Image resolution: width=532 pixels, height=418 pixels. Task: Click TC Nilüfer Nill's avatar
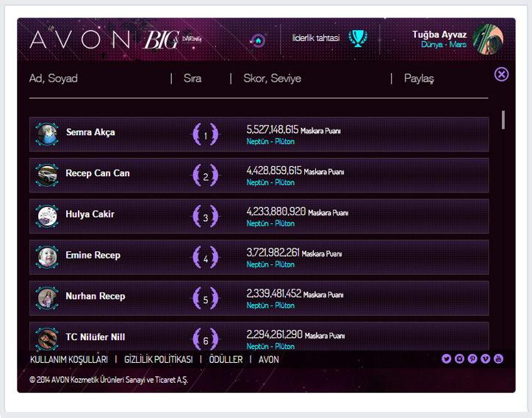pyautogui.click(x=47, y=339)
